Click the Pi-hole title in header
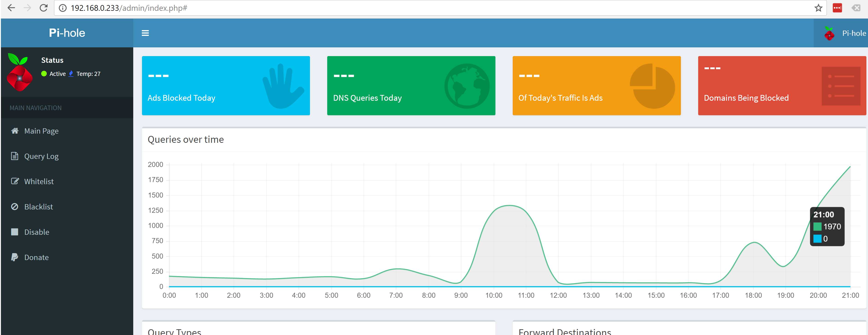The image size is (868, 335). (x=67, y=33)
